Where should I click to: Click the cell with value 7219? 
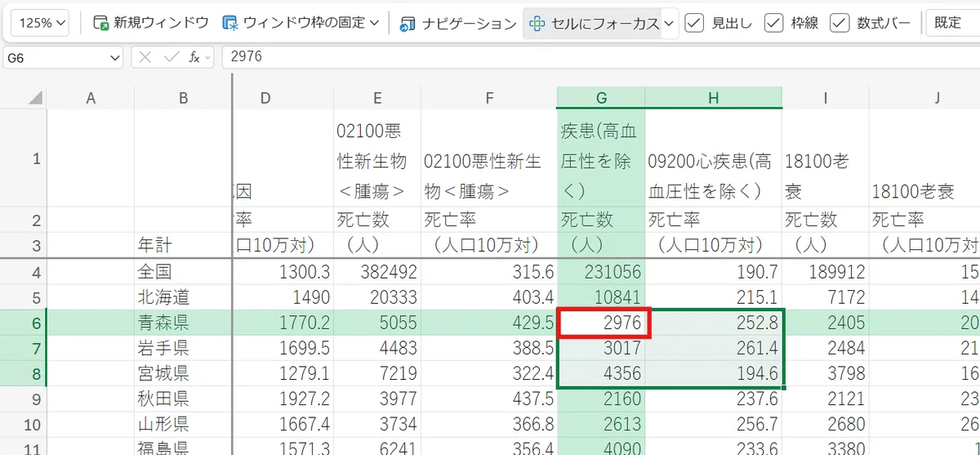coord(377,375)
